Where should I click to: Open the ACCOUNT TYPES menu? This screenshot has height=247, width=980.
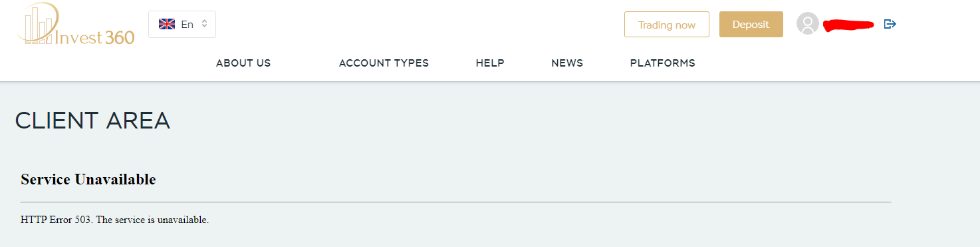(384, 63)
